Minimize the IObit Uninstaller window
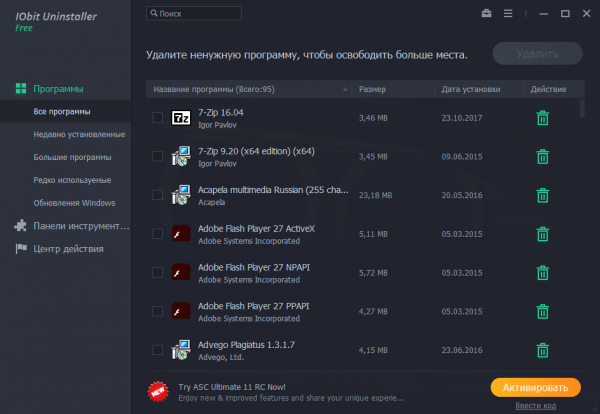Viewport: 600px width, 414px height. pyautogui.click(x=543, y=14)
